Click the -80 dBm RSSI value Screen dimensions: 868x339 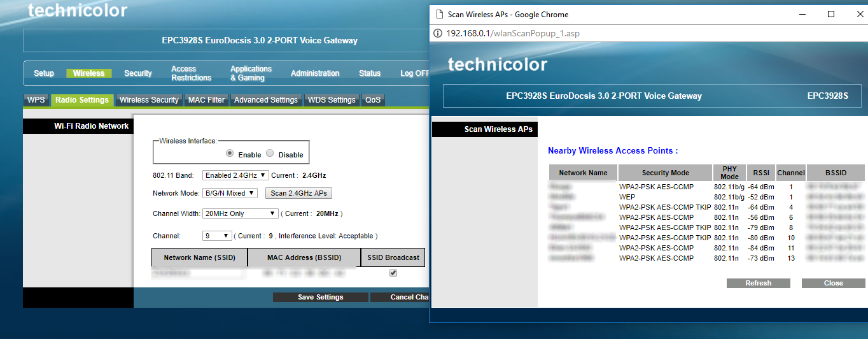coord(761,238)
